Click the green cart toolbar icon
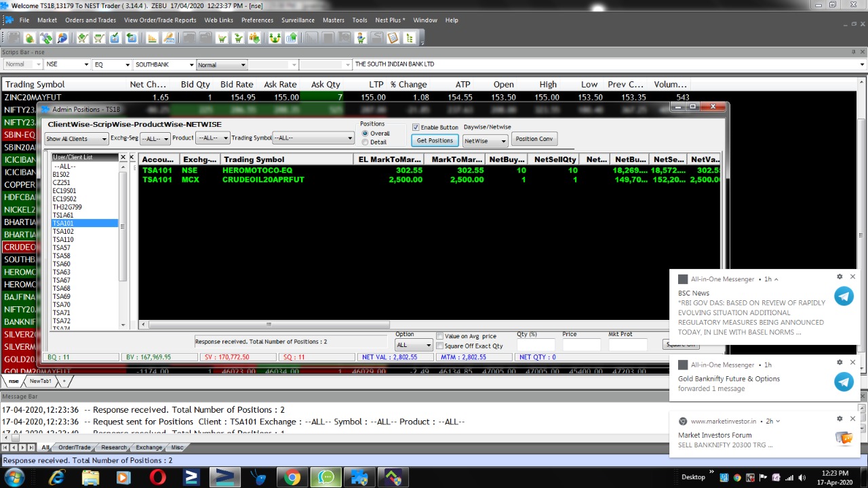Screen dimensions: 868x488 [222, 39]
